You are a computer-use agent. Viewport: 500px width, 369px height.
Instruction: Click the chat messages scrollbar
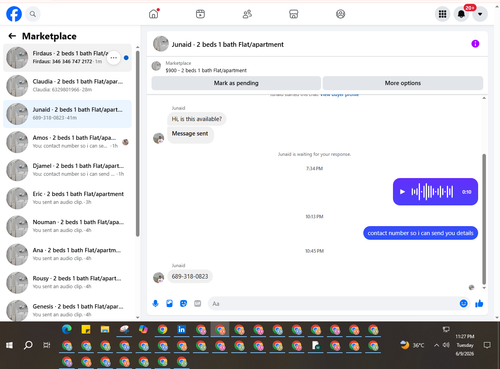(484, 219)
